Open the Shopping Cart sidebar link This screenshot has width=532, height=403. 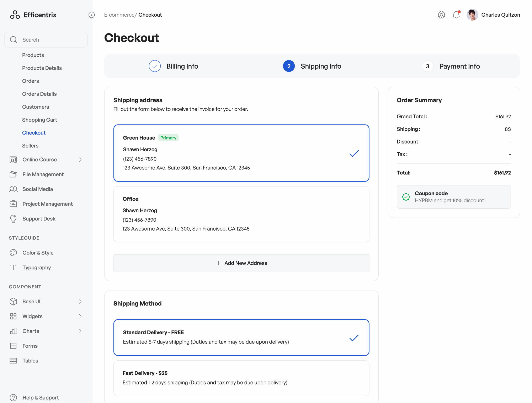tap(39, 120)
